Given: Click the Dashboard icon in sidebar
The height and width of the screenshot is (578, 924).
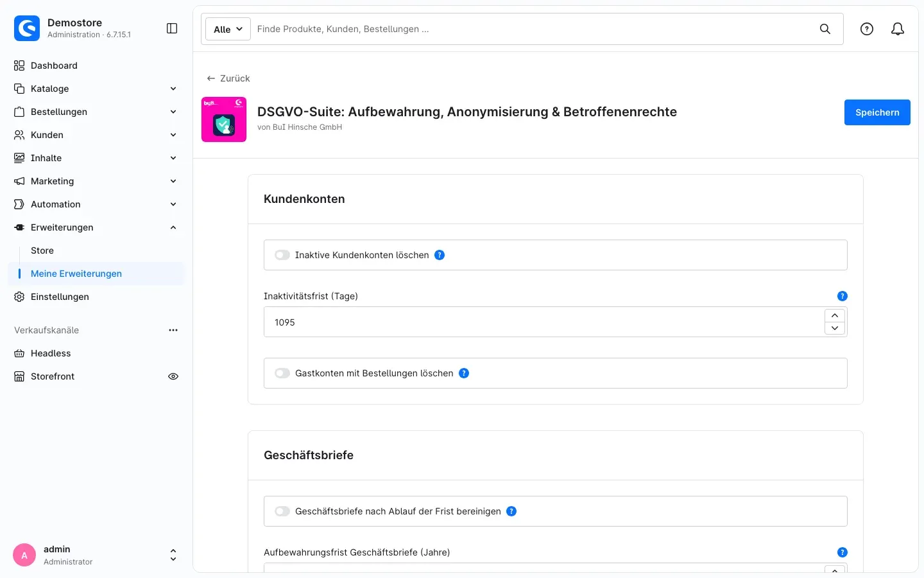Looking at the screenshot, I should click(19, 66).
